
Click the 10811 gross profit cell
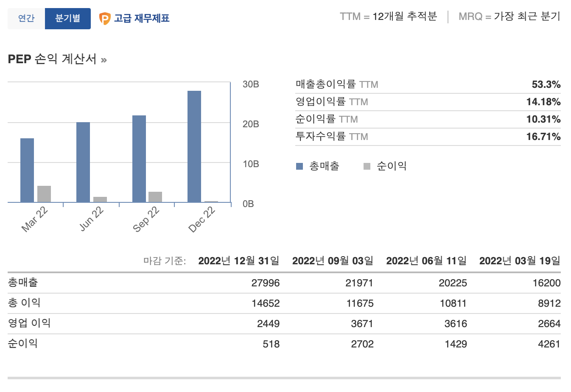pyautogui.click(x=453, y=303)
